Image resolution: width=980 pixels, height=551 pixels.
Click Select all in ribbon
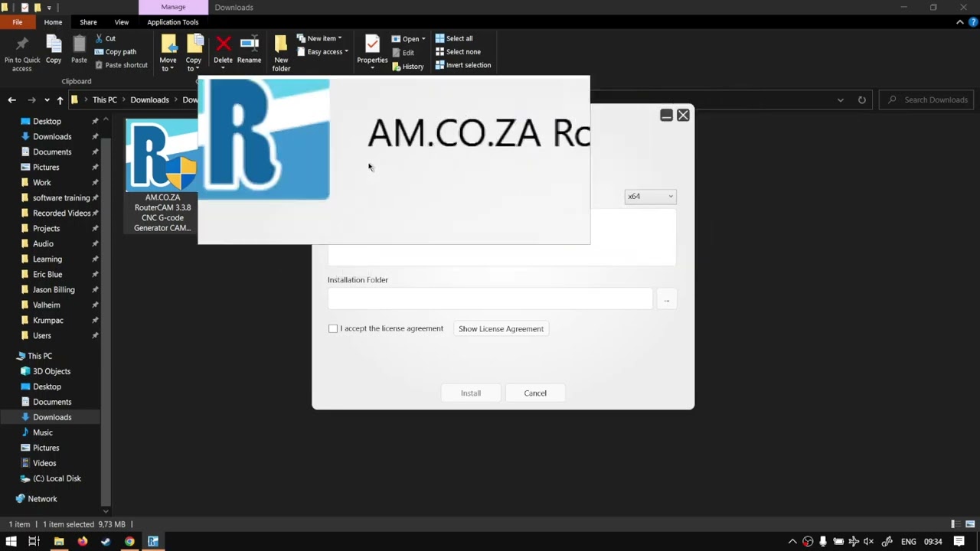454,38
